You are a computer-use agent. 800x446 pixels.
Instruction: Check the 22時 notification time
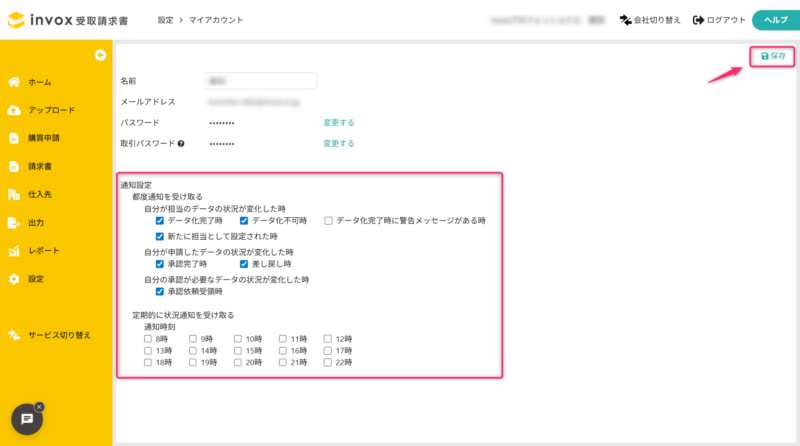point(328,362)
